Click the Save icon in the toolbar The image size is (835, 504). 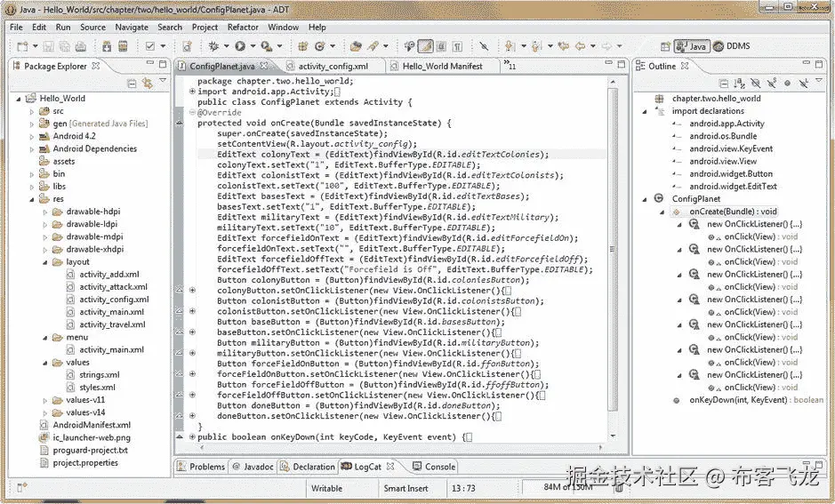click(48, 46)
